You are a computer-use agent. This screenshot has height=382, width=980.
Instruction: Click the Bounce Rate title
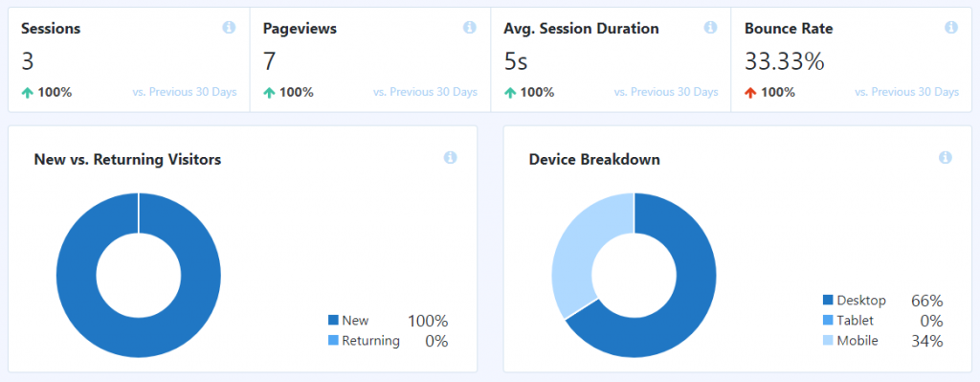point(789,28)
